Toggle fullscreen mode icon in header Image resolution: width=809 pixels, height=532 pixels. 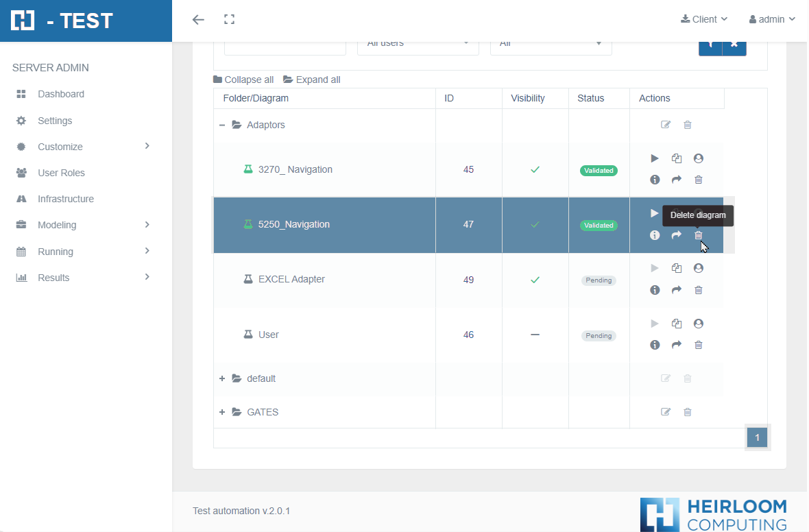(230, 19)
